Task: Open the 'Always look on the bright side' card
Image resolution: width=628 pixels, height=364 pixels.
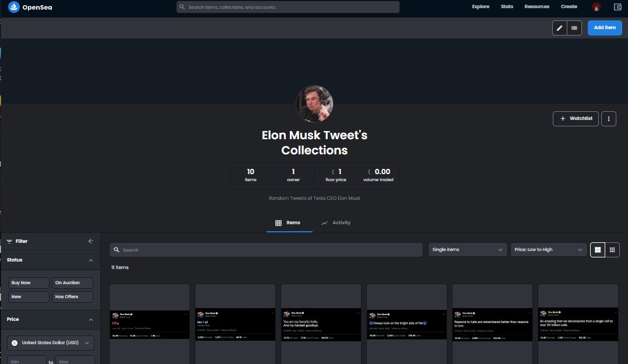Action: tap(406, 324)
